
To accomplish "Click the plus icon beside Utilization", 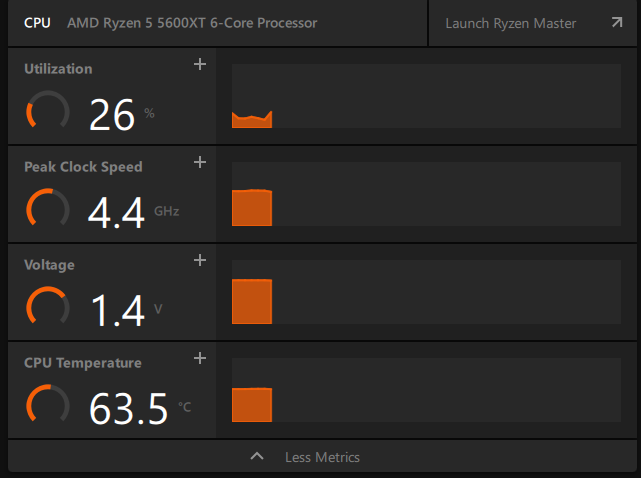I will click(x=199, y=64).
